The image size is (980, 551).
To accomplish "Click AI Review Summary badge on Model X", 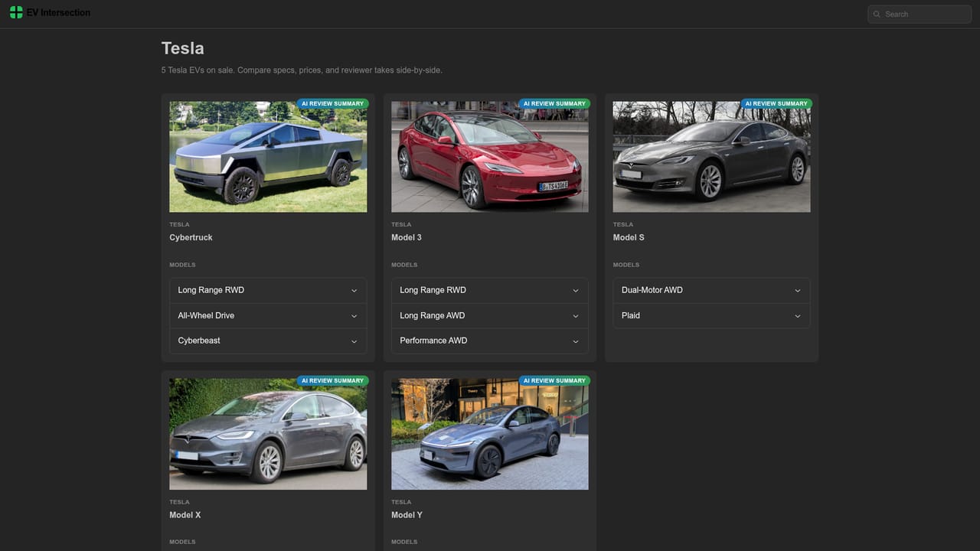I will (332, 380).
